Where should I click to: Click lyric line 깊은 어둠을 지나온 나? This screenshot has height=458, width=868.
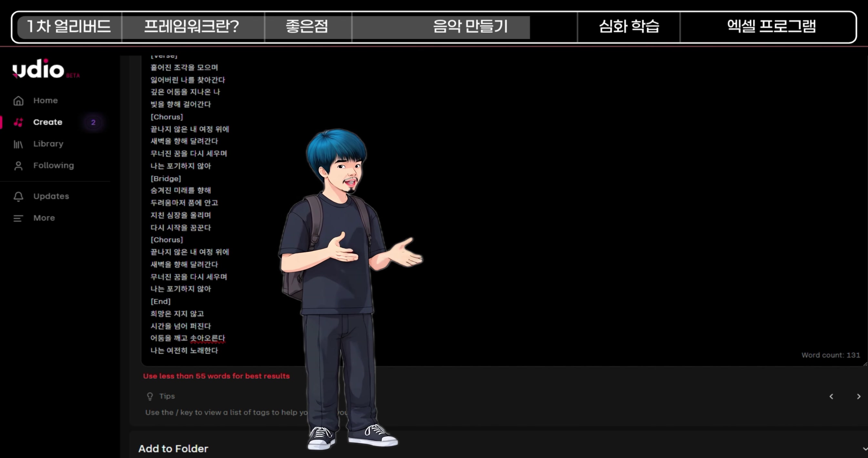point(185,92)
